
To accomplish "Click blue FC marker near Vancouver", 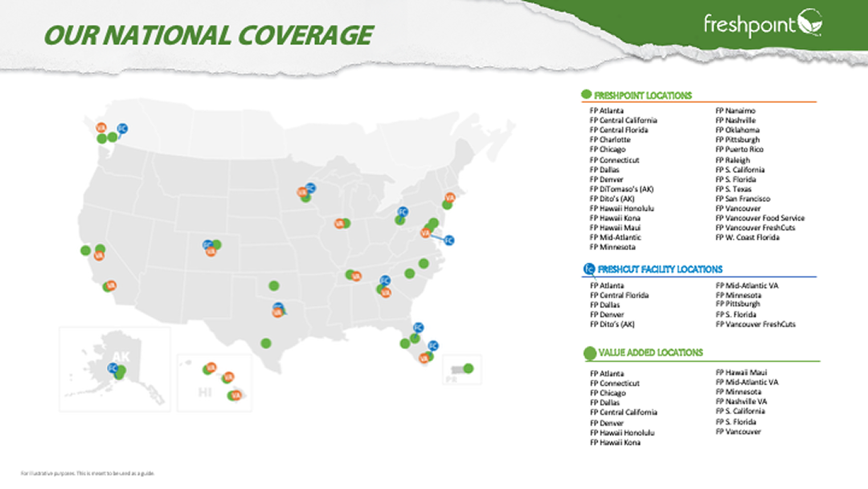I will 122,129.
